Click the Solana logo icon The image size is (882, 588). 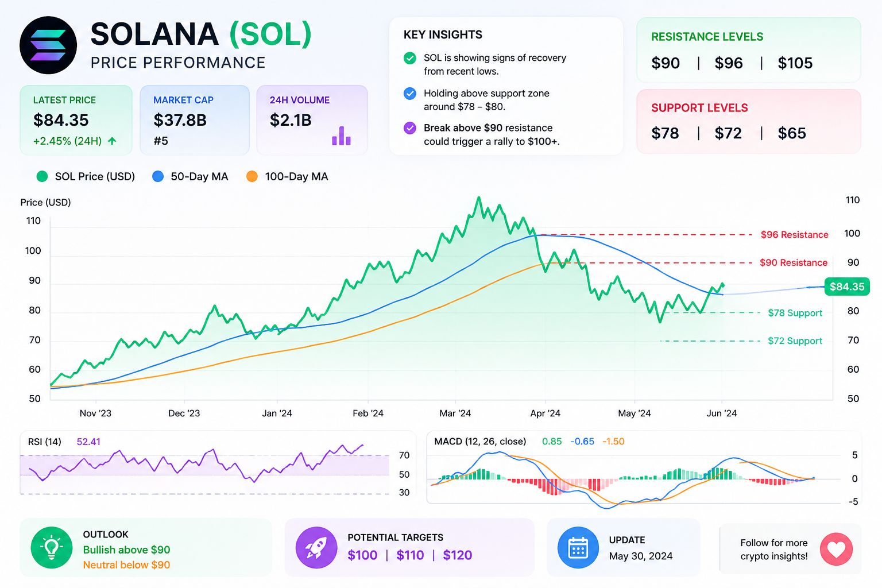coord(48,45)
